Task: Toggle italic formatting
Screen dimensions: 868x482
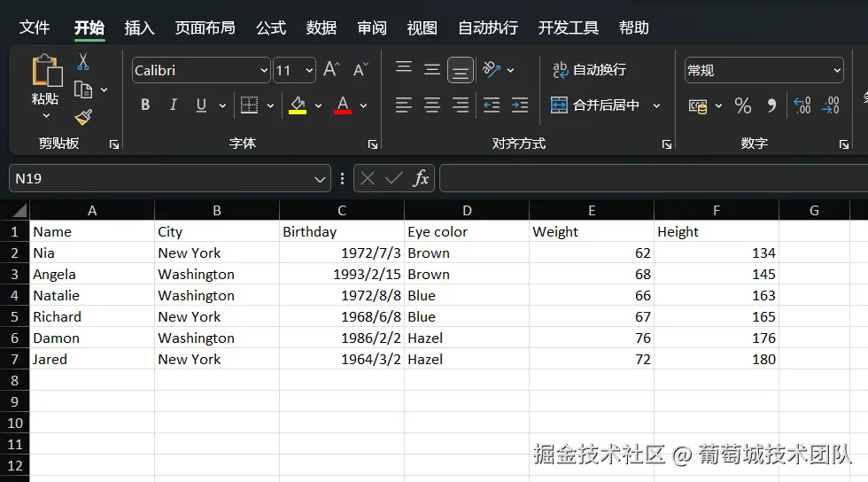Action: tap(174, 105)
